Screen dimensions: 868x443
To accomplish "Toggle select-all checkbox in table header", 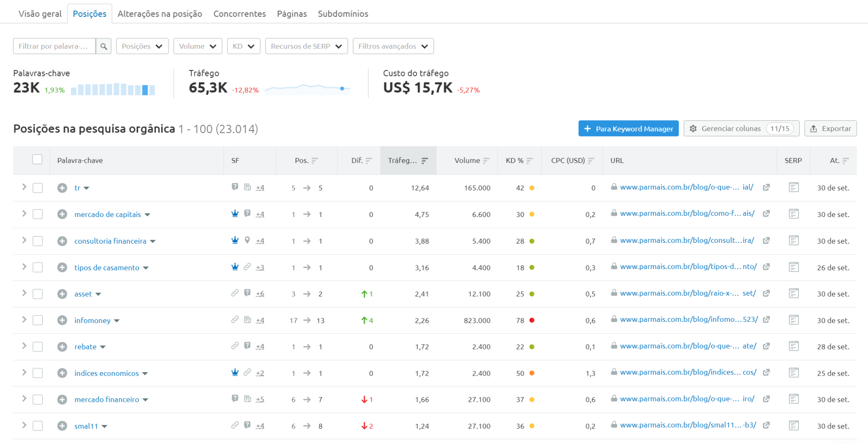I will coord(37,159).
